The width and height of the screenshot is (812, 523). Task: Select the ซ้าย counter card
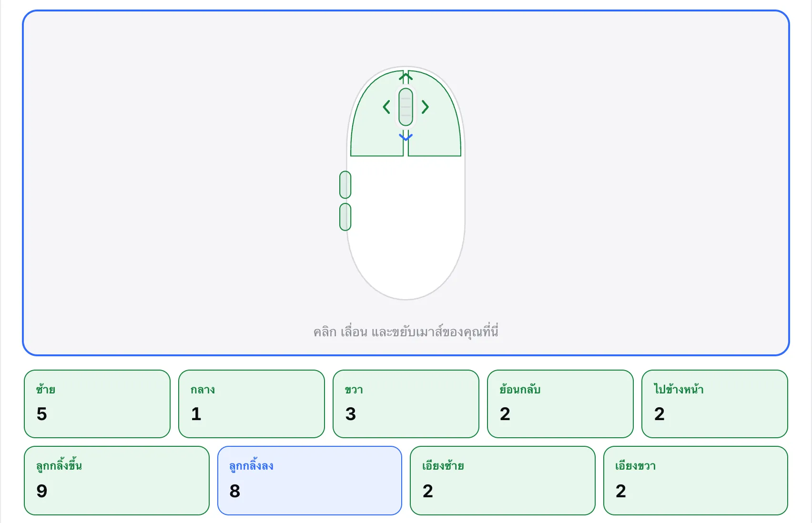click(97, 404)
